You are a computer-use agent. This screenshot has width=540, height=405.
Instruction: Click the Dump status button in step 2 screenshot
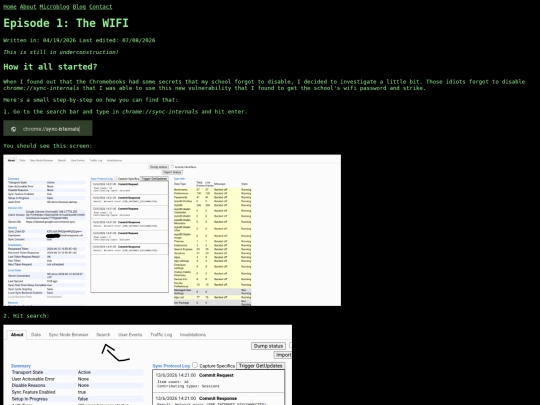point(268,346)
